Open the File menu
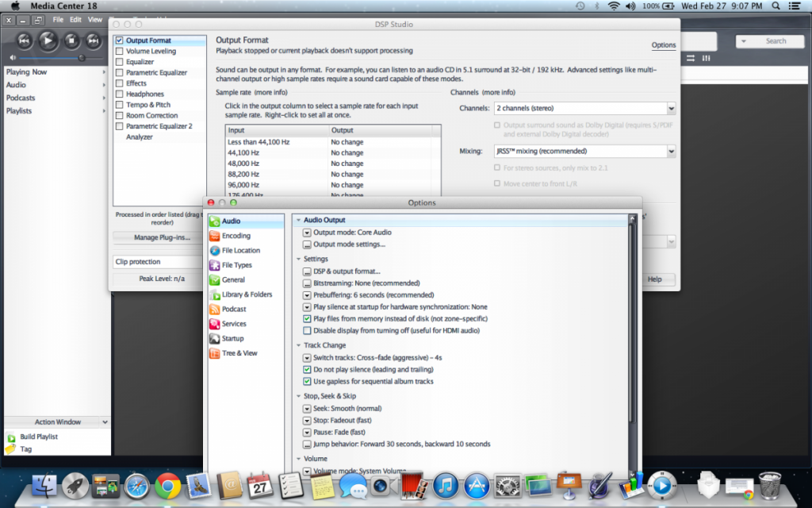The image size is (812, 508). tap(58, 19)
